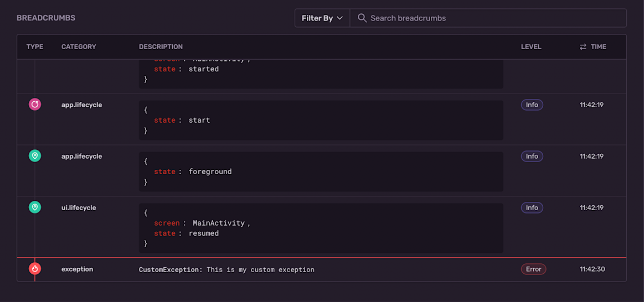The height and width of the screenshot is (302, 644).
Task: Click the MainActivity resumed code block
Action: click(321, 228)
